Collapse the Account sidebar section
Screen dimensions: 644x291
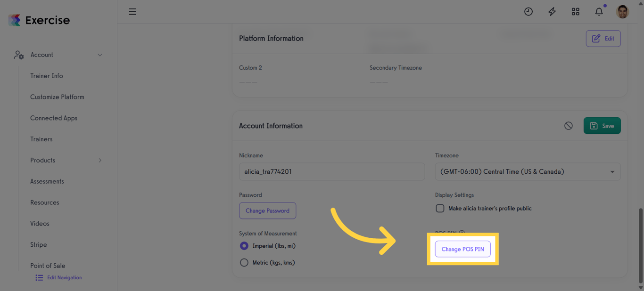click(99, 55)
